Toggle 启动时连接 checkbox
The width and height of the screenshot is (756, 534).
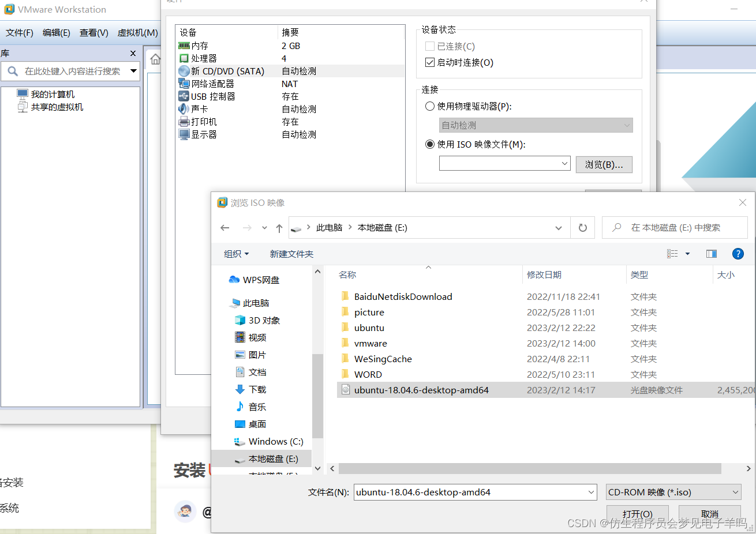coord(430,62)
